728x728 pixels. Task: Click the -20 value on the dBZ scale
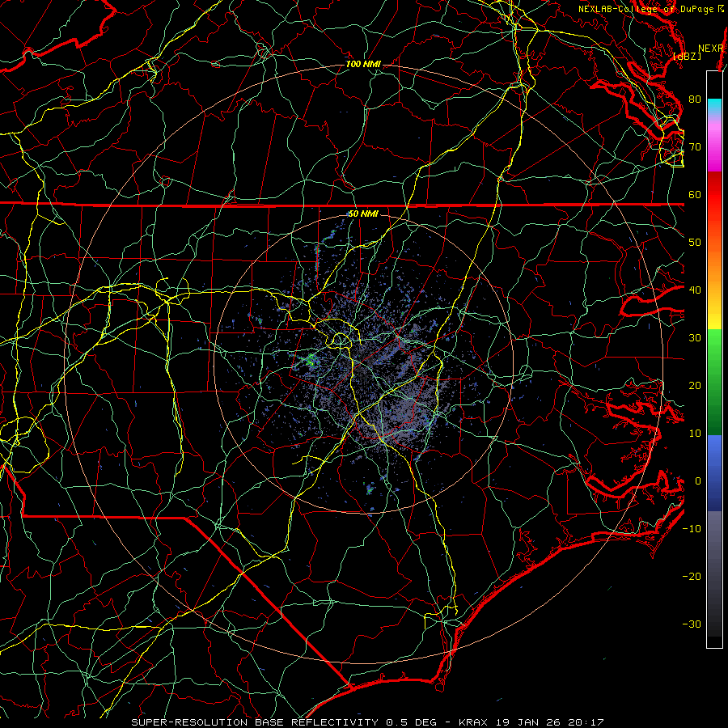coord(692,577)
